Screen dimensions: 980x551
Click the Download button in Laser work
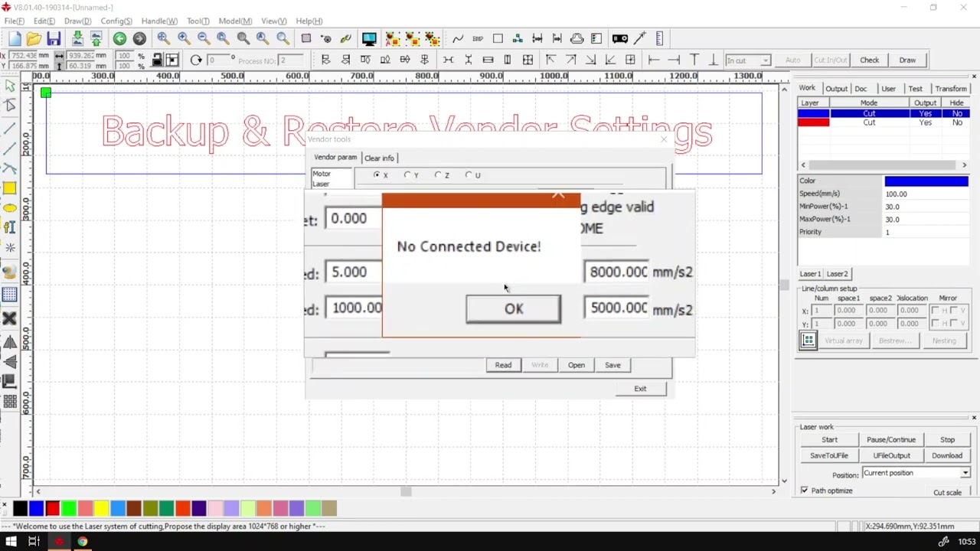coord(947,456)
